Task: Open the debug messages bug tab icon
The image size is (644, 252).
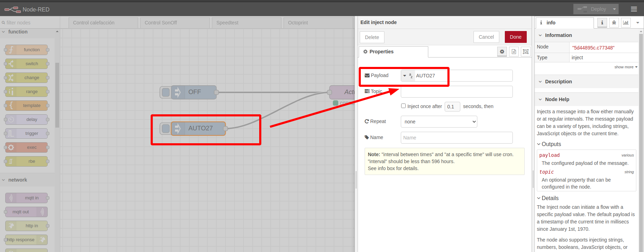Action: 614,23
